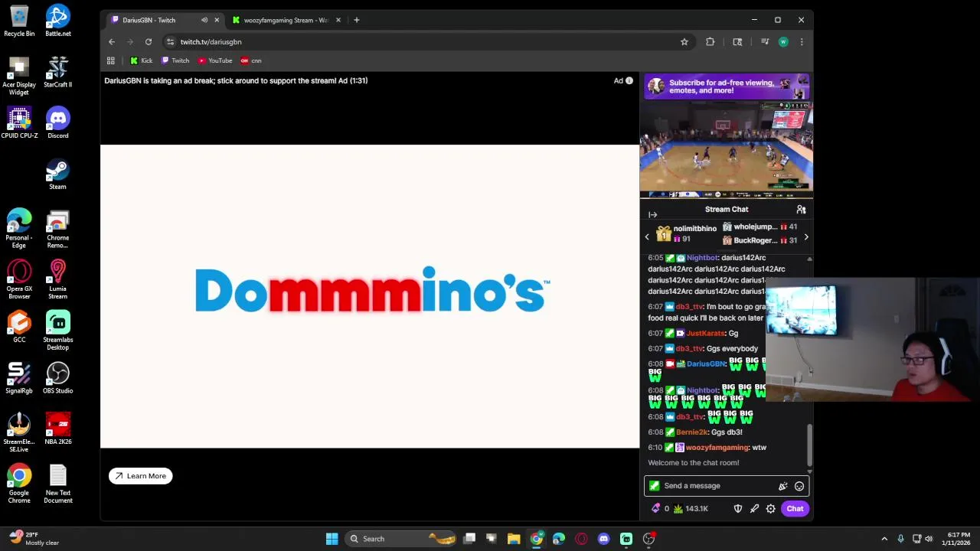Open the Steam desktop shortcut
The image size is (980, 551).
(58, 174)
